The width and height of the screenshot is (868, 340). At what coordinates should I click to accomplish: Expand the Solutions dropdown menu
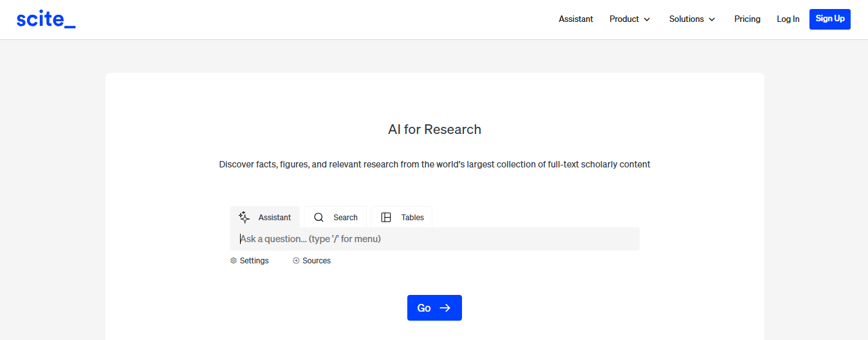(x=692, y=19)
